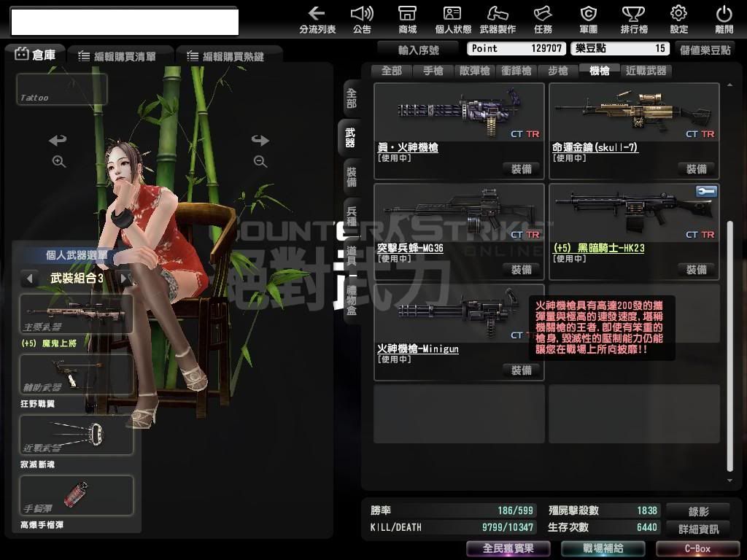Open 設定 settings gear
The width and height of the screenshot is (747, 560).
tap(679, 20)
